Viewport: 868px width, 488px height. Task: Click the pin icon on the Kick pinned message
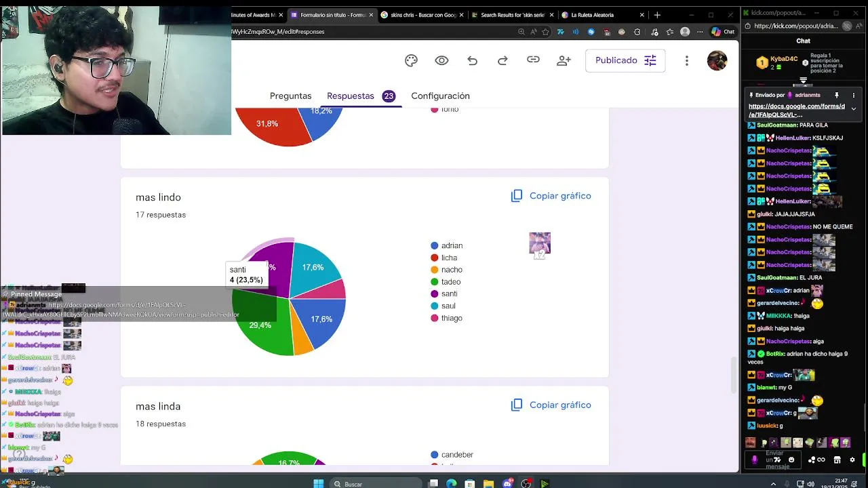click(x=836, y=95)
